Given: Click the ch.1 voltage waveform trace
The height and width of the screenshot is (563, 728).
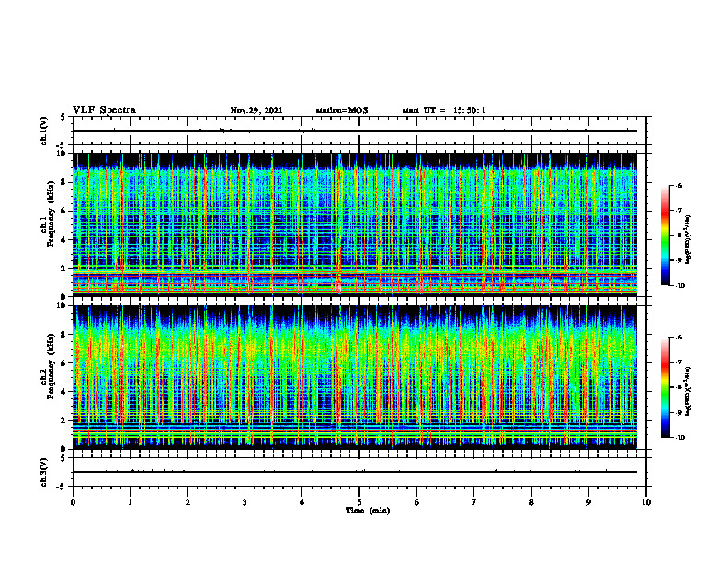Looking at the screenshot, I should point(354,131).
